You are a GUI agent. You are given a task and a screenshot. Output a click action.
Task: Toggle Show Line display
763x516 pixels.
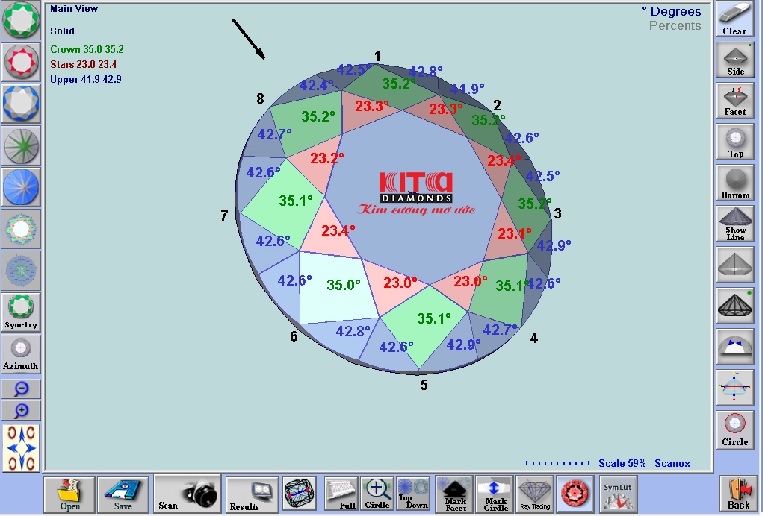point(735,223)
